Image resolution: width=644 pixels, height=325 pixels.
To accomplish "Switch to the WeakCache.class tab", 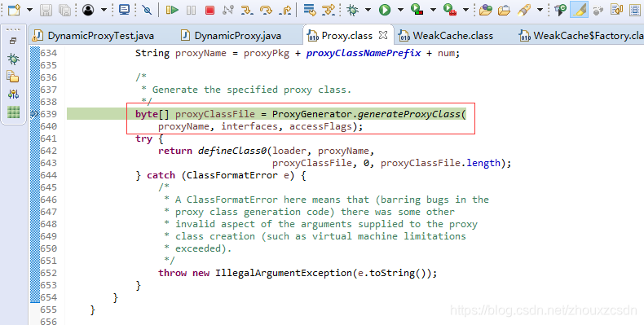I will [447, 36].
